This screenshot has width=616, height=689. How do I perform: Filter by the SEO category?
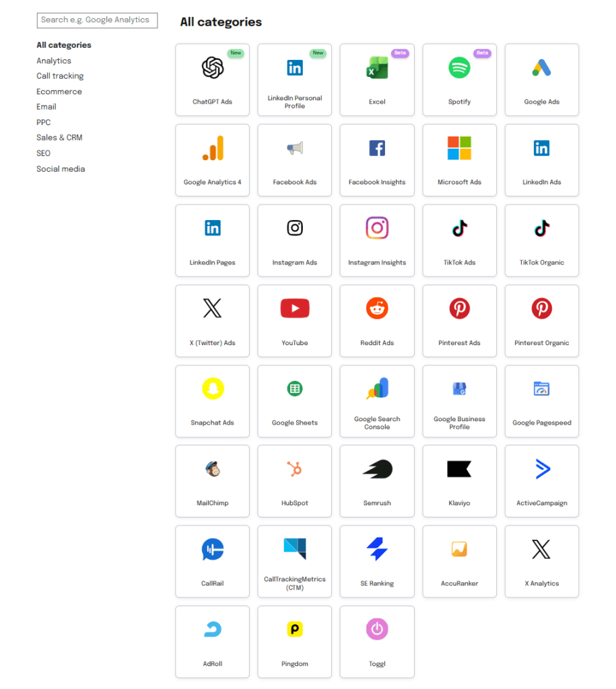(x=44, y=153)
